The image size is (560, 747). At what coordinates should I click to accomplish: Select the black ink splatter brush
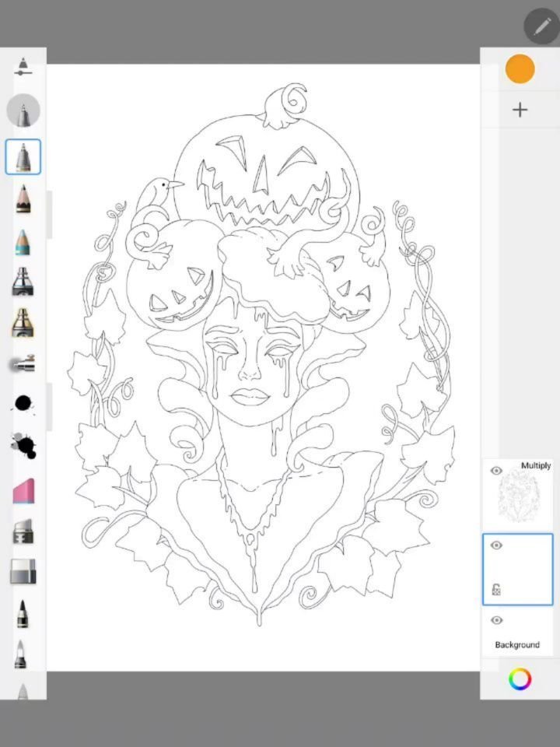pyautogui.click(x=23, y=404)
